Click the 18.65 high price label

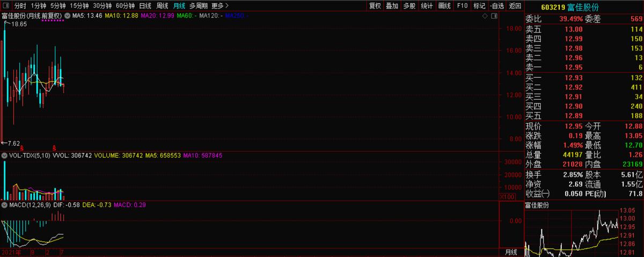tap(19, 25)
